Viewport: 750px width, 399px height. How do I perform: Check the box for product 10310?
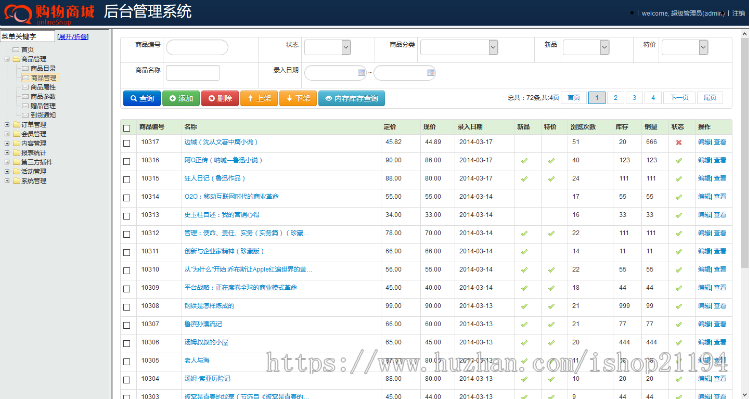[x=127, y=270]
